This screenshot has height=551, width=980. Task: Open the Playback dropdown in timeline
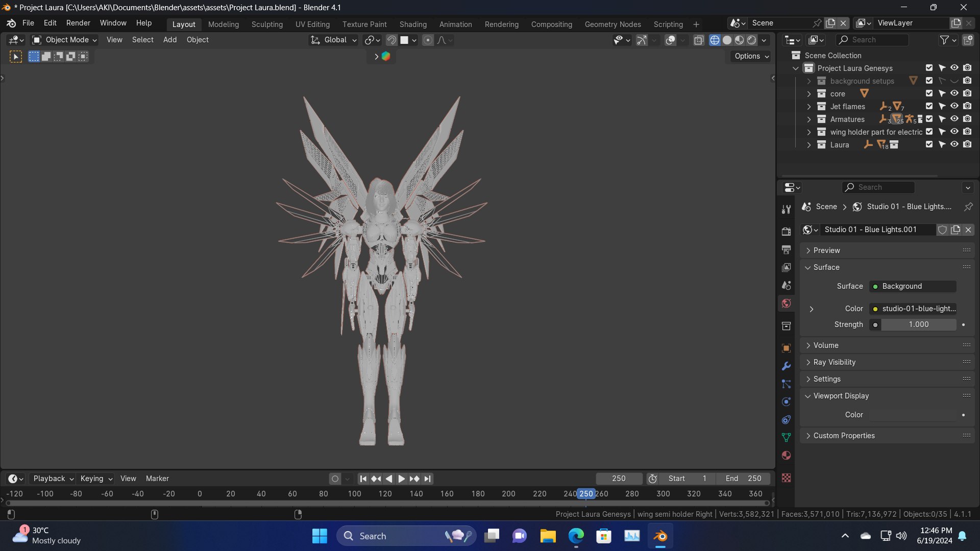point(53,479)
